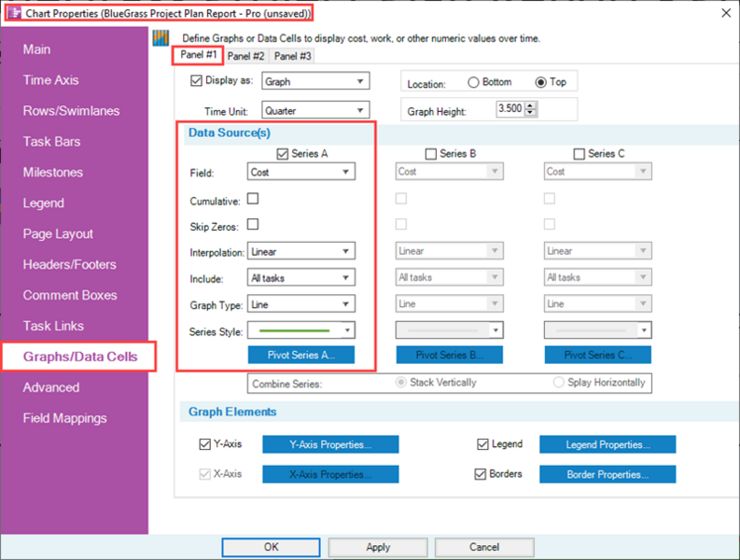Screen dimensions: 740x560
Task: Open the Series A Interpolation dropdown
Action: coord(301,251)
